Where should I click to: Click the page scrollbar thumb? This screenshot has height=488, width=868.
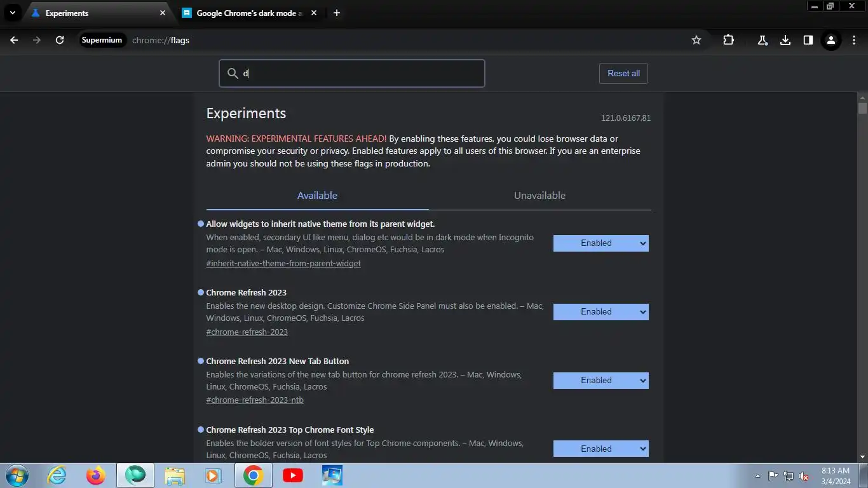click(862, 108)
